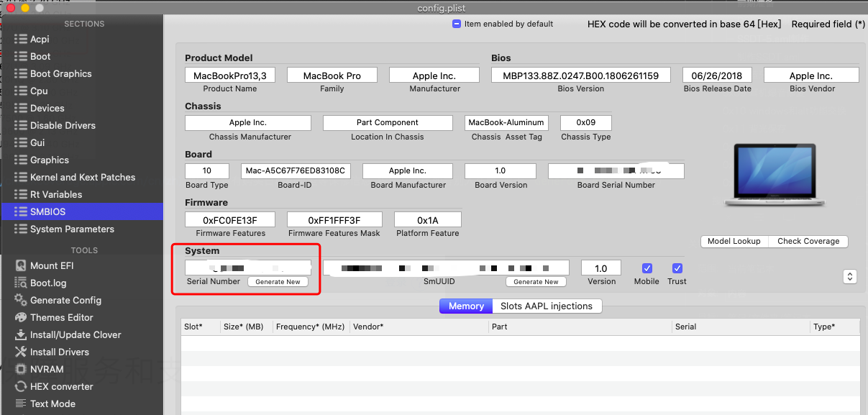868x415 pixels.
Task: Click the Frequency* (MHz) column header
Action: 311,327
